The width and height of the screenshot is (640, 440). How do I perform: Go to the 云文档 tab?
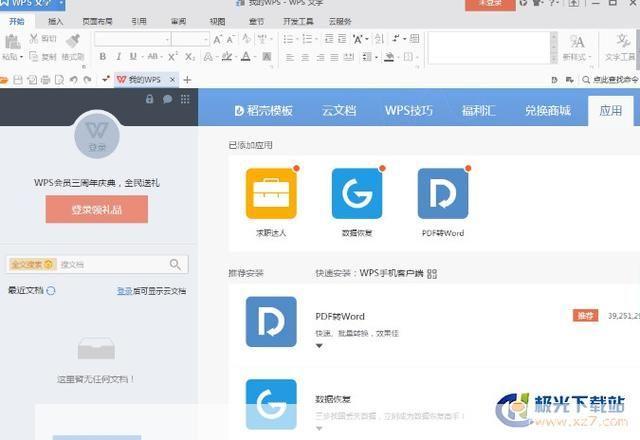339,111
